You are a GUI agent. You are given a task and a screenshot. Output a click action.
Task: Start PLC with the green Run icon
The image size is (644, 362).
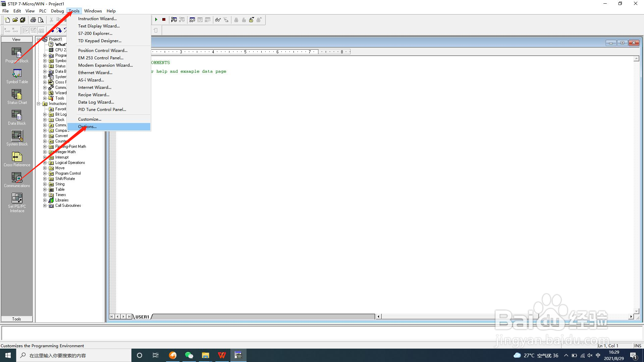tap(156, 20)
